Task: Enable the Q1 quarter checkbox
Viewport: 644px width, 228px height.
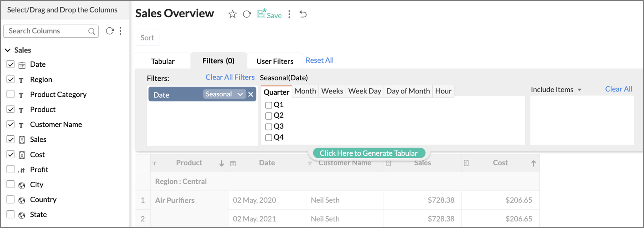Action: click(x=269, y=105)
